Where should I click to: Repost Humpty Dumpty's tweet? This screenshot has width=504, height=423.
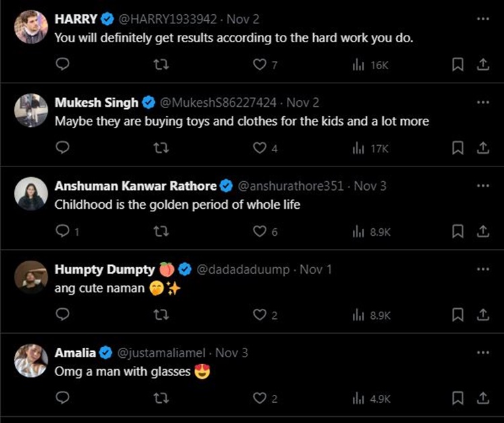(161, 314)
